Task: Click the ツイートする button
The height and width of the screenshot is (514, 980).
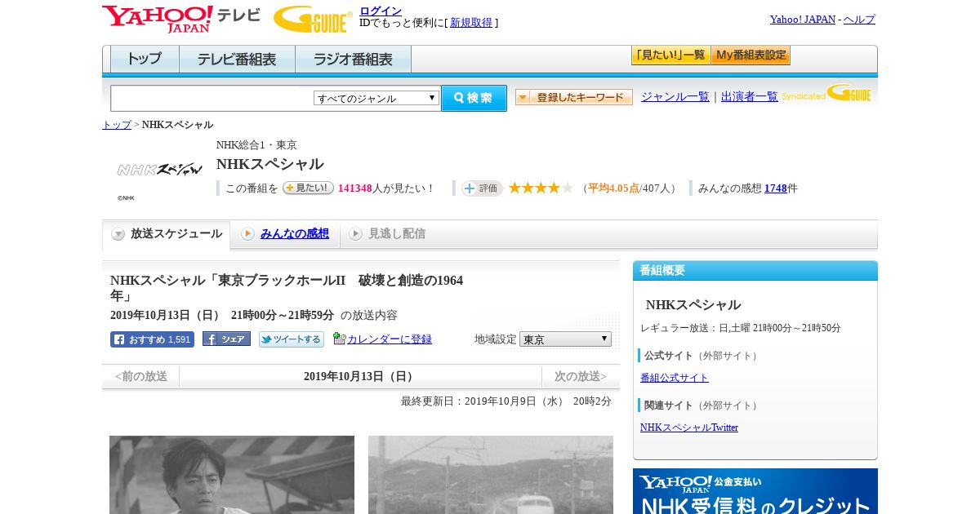Action: point(292,339)
